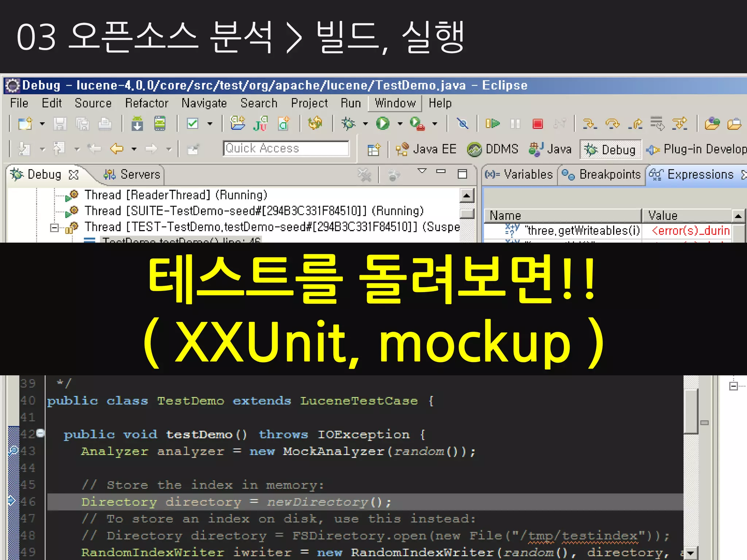Click the green Run button icon
The width and height of the screenshot is (747, 560).
[383, 124]
